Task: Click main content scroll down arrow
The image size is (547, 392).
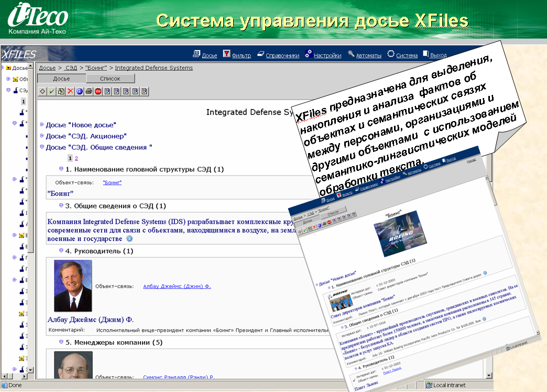Action: point(489,375)
